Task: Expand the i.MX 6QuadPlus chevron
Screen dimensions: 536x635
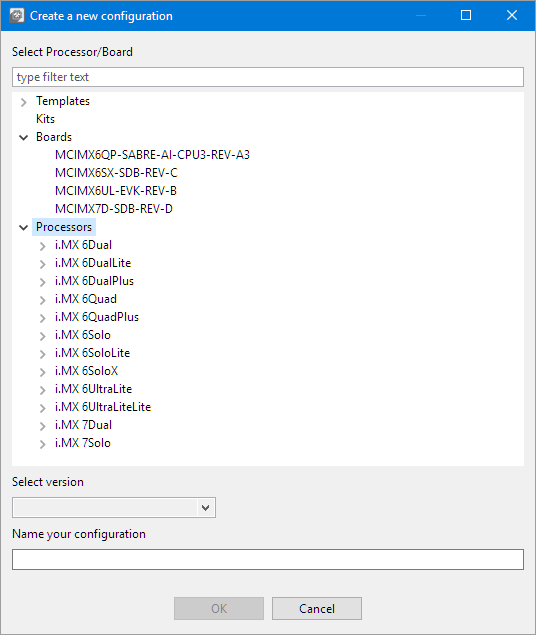Action: point(43,318)
